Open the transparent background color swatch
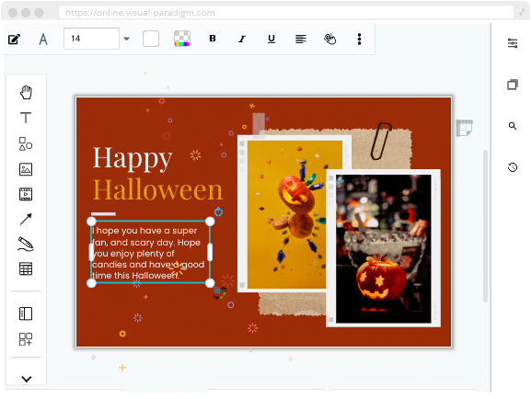This screenshot has width=532, height=399. [x=182, y=39]
